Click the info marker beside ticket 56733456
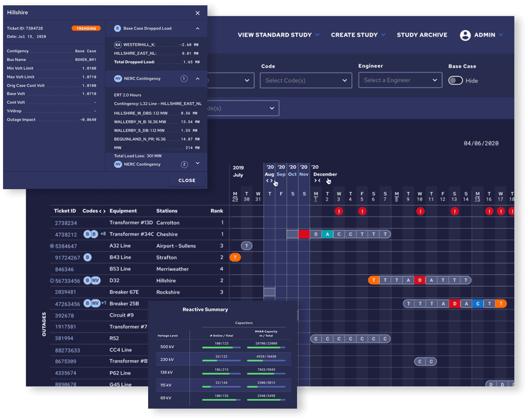 [52, 281]
